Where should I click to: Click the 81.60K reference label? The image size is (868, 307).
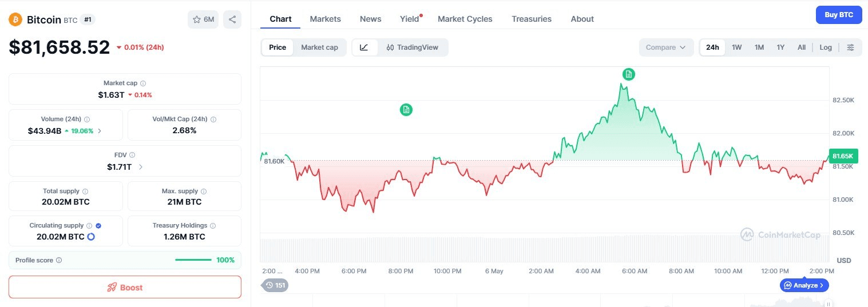(x=274, y=161)
